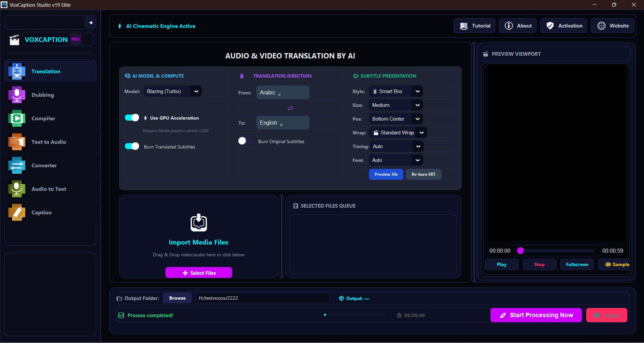This screenshot has width=644, height=343.
Task: Open the Translation robot icon
Action: pos(17,71)
